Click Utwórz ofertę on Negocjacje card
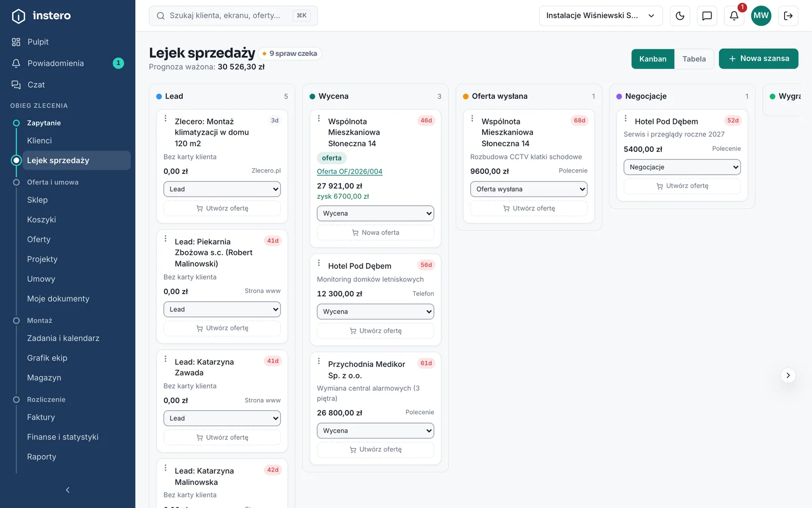The image size is (812, 508). click(682, 186)
